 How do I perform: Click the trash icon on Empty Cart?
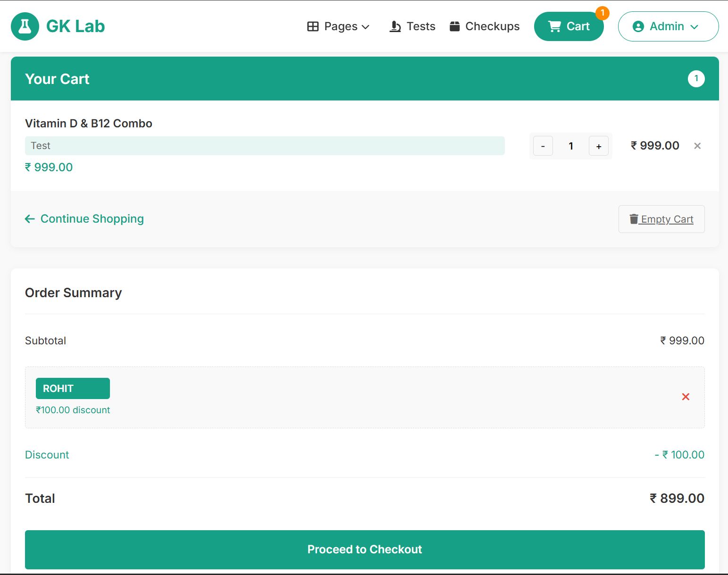634,219
